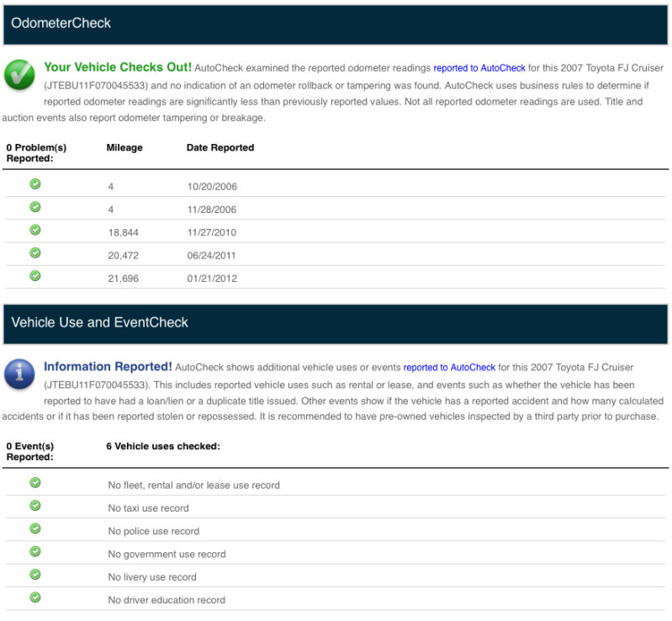672x621 pixels.
Task: Click the 0 Problem(s) Reported header
Action: coord(36,153)
